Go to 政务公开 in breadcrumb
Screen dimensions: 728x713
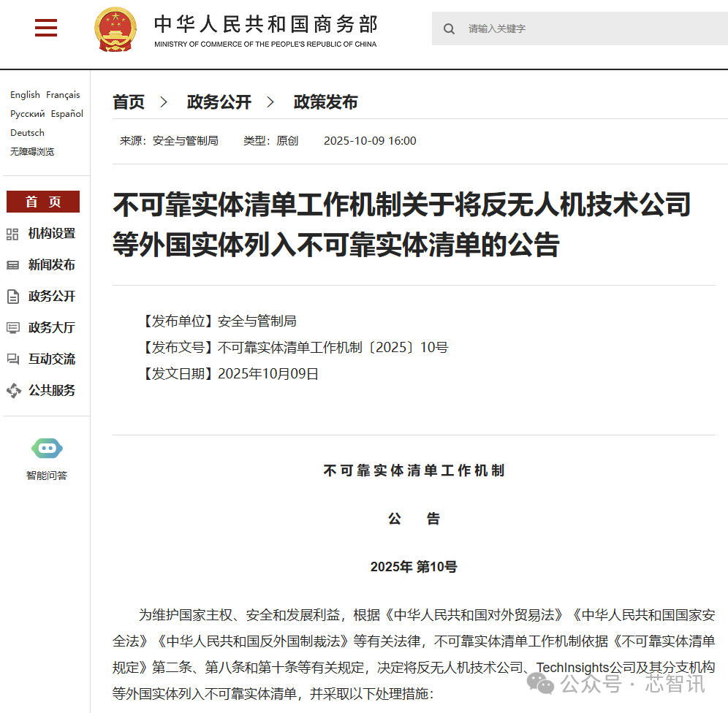pos(219,102)
